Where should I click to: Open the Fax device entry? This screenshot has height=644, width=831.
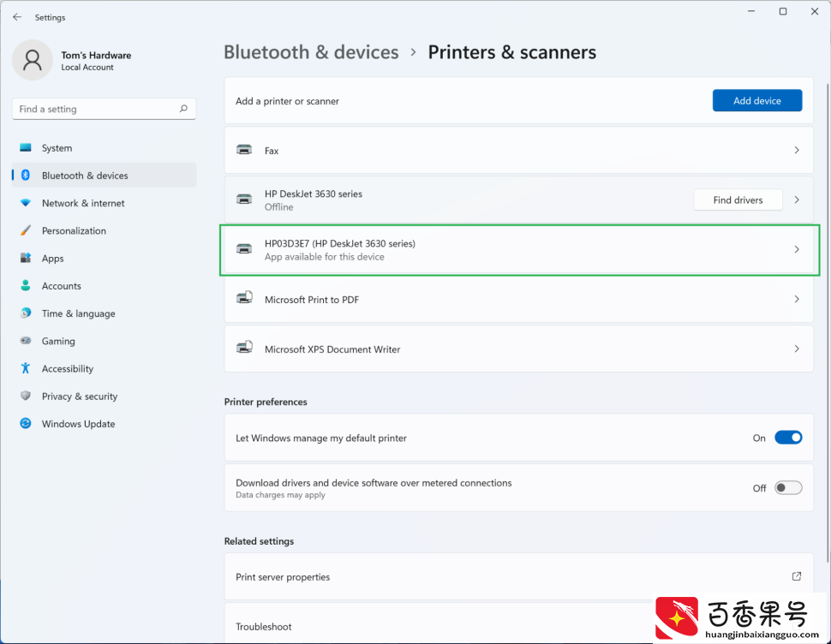pos(519,151)
